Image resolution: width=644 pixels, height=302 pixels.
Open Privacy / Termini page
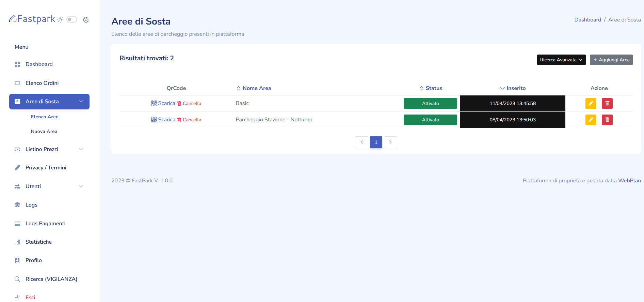(49, 168)
